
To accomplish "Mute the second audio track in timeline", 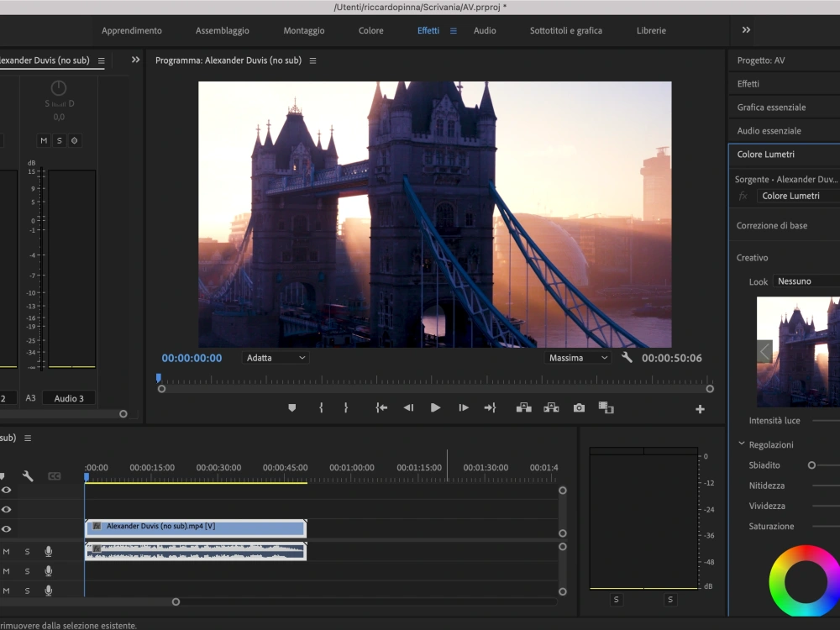I will [7, 571].
